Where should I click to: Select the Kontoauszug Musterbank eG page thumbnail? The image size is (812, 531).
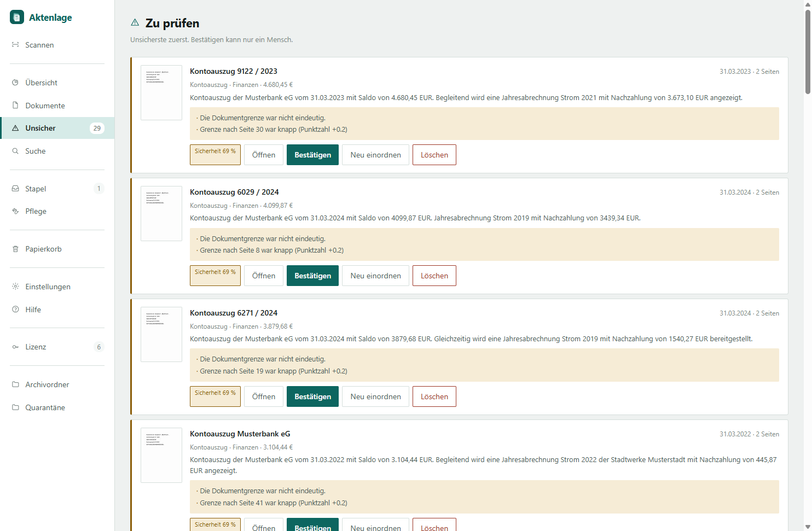(x=161, y=456)
